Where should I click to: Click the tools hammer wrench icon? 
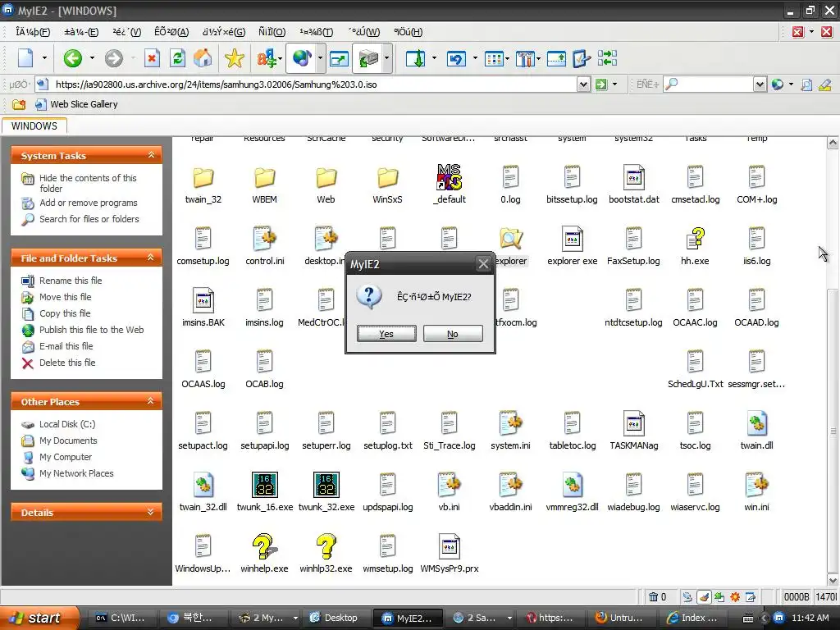pos(524,58)
